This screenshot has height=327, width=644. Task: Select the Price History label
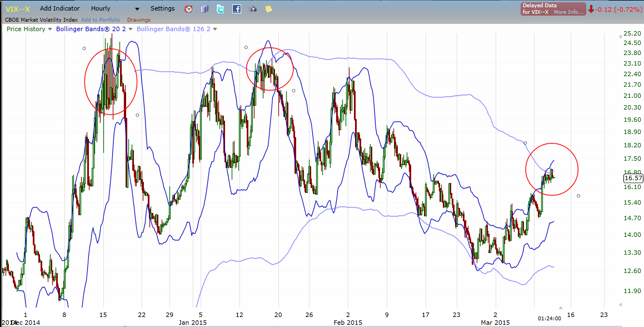26,29
